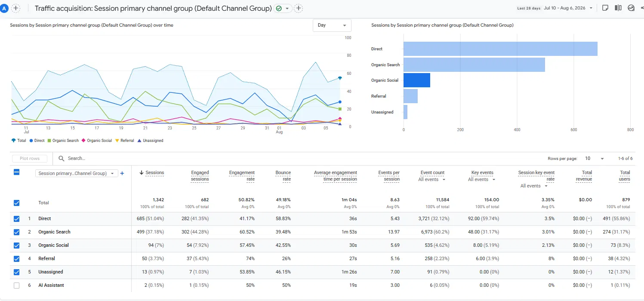Toggle the Total series in chart legend
The image size is (644, 301).
(x=19, y=141)
